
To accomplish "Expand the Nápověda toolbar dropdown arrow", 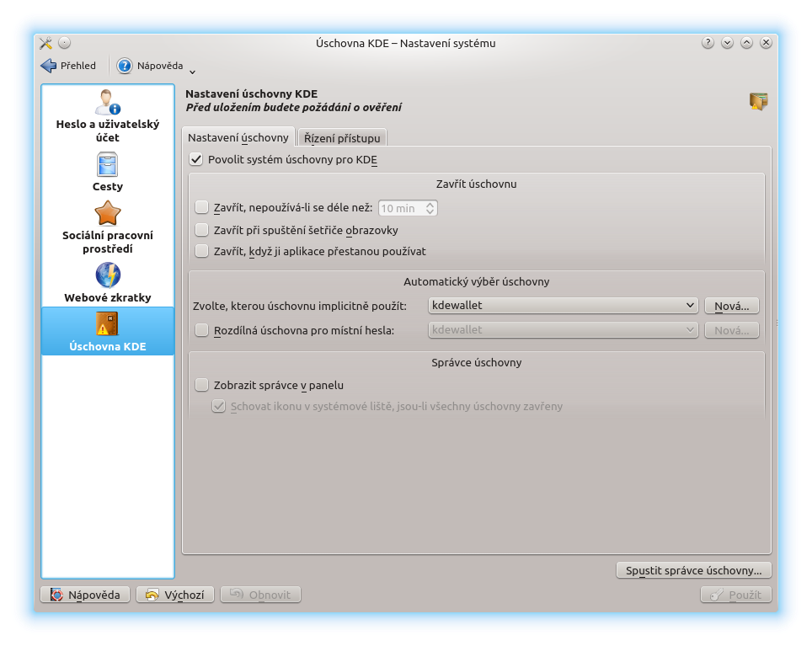I will pyautogui.click(x=192, y=72).
